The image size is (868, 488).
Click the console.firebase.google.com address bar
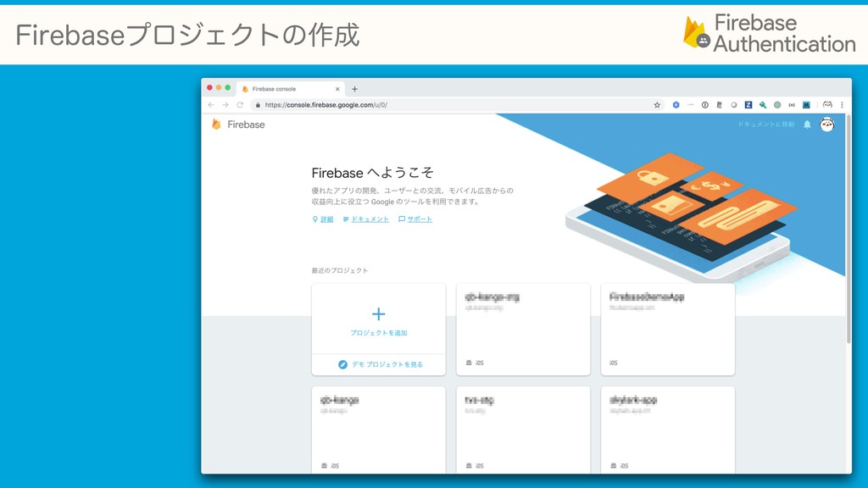454,104
